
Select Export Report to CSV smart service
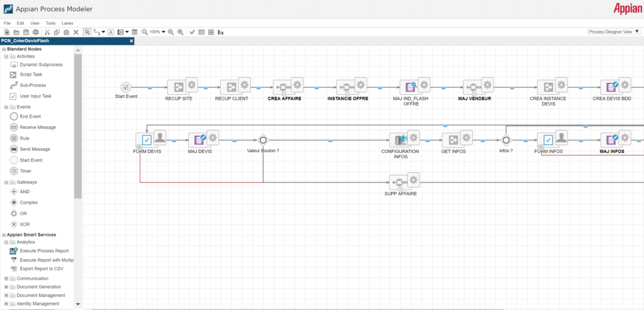[36, 268]
